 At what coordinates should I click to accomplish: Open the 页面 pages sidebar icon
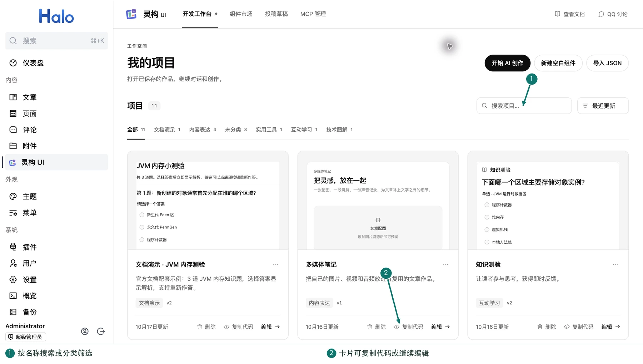pyautogui.click(x=13, y=113)
